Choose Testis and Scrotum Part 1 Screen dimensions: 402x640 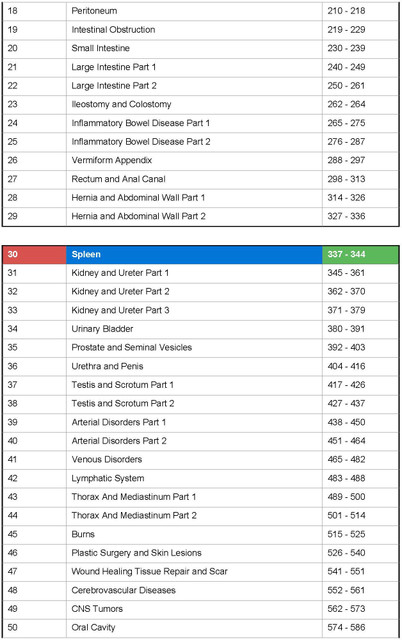[x=200, y=385]
